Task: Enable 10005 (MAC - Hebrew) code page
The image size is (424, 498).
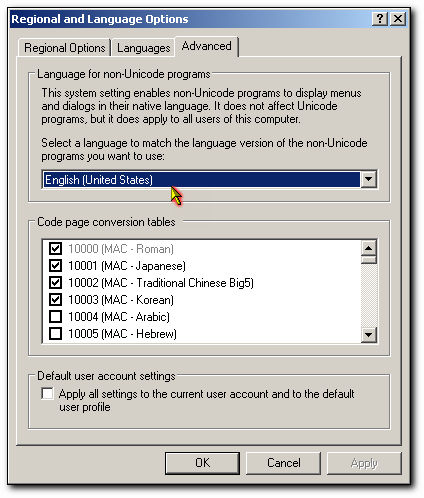Action: click(55, 334)
